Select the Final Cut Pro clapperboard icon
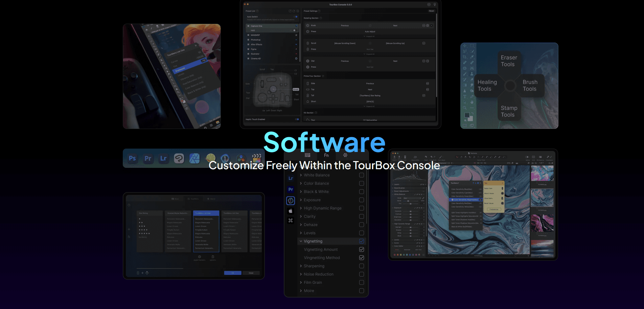This screenshot has width=644, height=309. [257, 158]
